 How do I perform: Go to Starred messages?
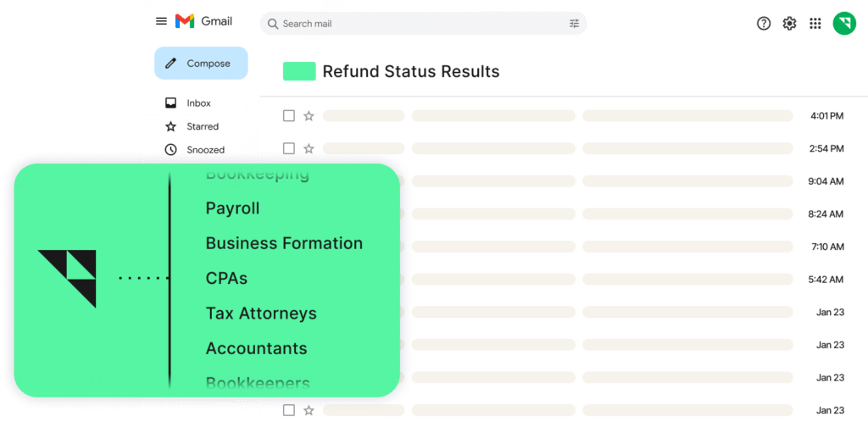point(202,126)
